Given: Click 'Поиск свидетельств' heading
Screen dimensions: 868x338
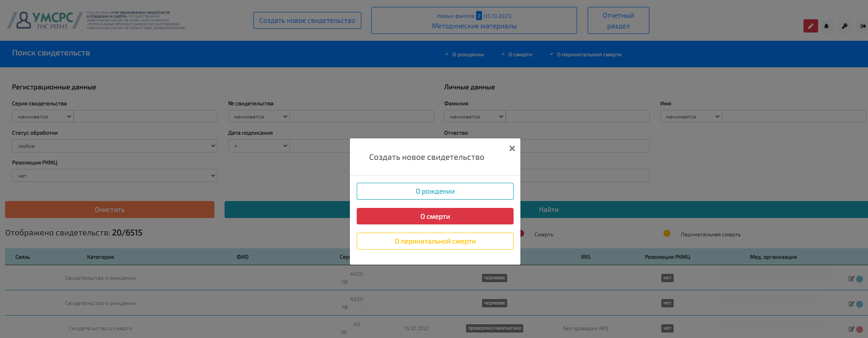Looking at the screenshot, I should click(x=51, y=53).
